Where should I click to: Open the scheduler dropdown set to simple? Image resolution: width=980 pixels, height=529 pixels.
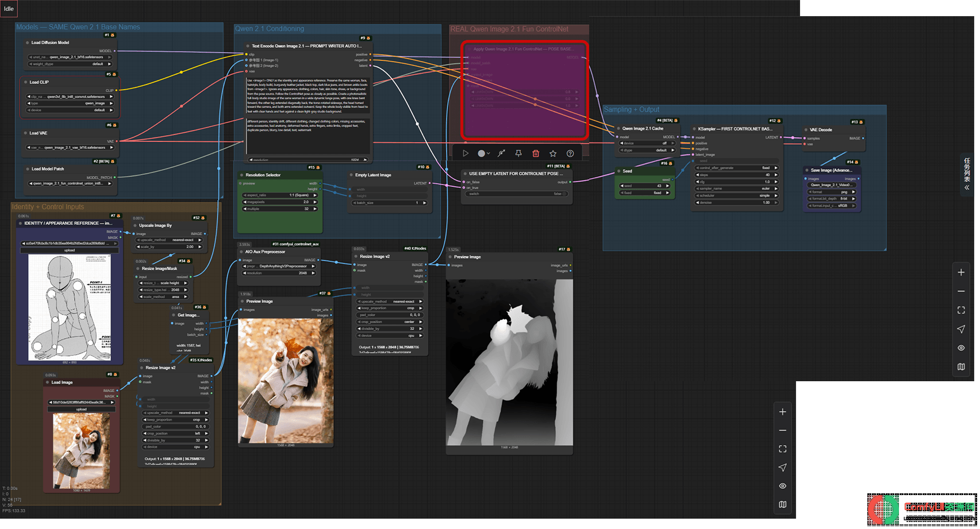click(737, 195)
